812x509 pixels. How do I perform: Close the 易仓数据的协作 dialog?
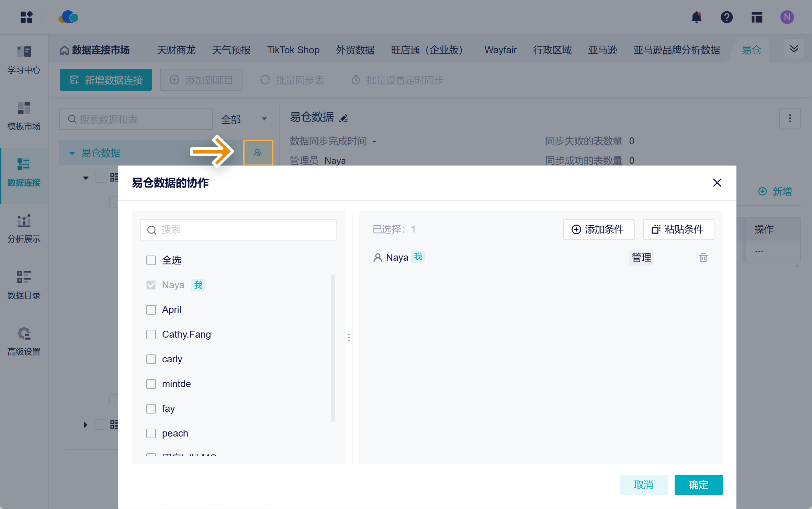point(717,183)
